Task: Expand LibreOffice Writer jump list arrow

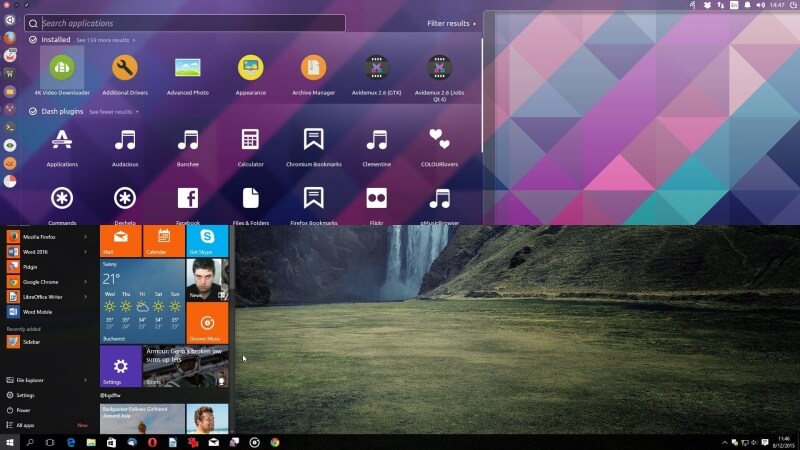Action: click(x=85, y=296)
